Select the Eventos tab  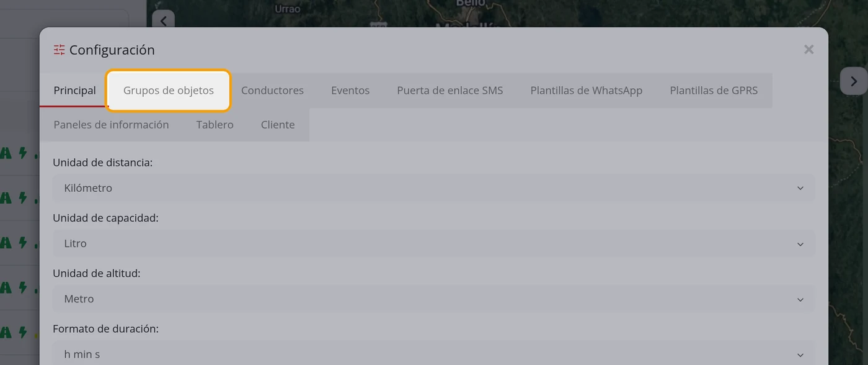click(350, 91)
